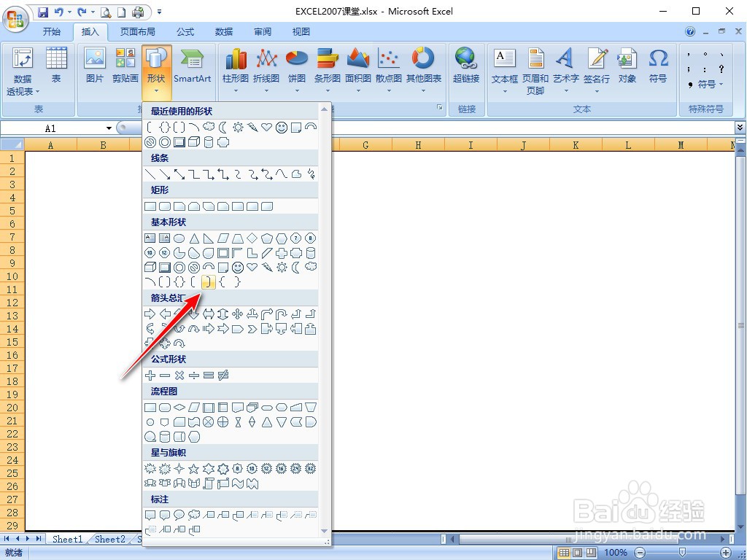
Task: Choose the heart shape in basic shapes
Action: pyautogui.click(x=252, y=267)
